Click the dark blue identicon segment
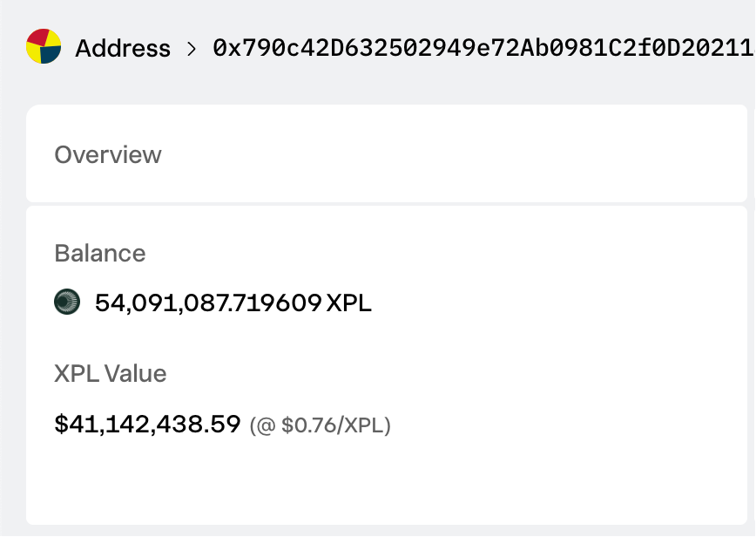The width and height of the screenshot is (756, 537). (x=52, y=54)
